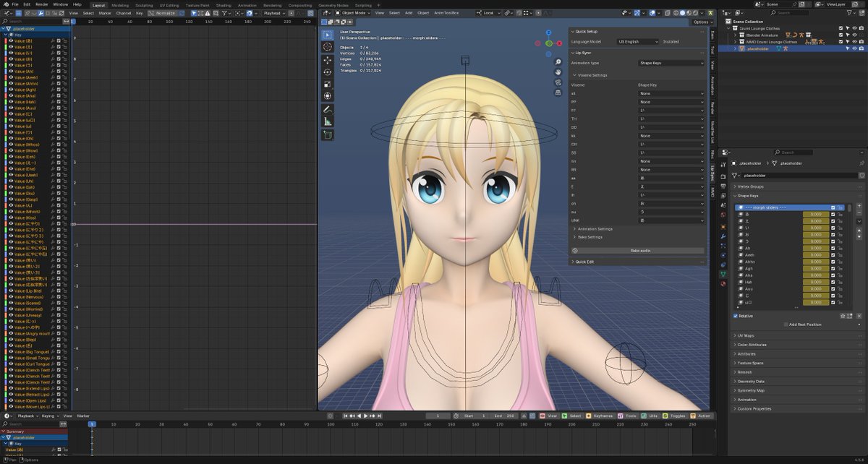This screenshot has width=868, height=464.
Task: Play animation forward in timeline
Action: tap(365, 416)
